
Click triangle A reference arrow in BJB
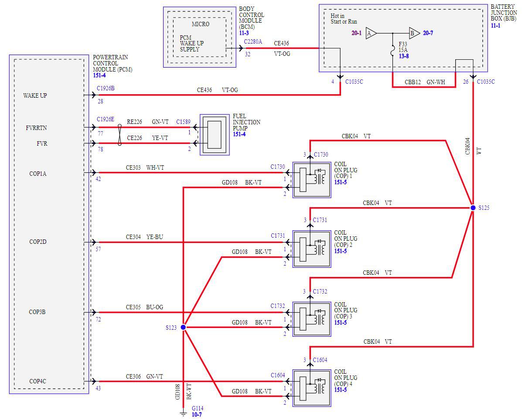click(x=371, y=33)
